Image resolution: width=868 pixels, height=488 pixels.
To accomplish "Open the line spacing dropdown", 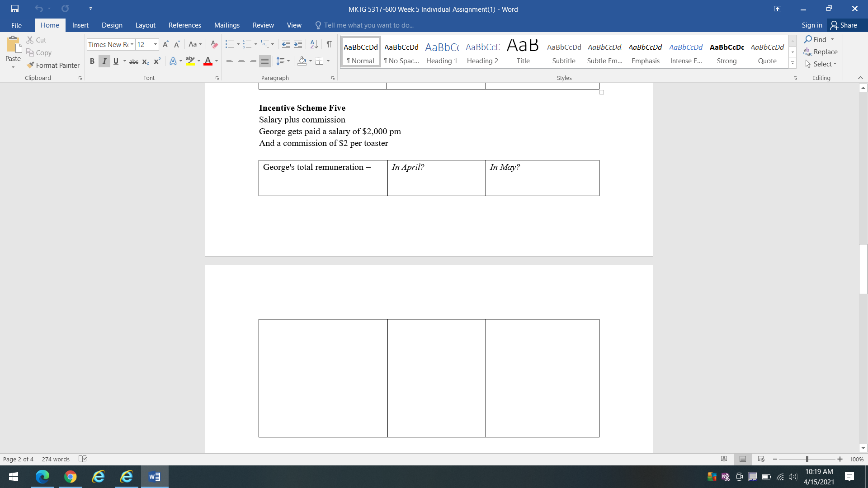I will (283, 61).
